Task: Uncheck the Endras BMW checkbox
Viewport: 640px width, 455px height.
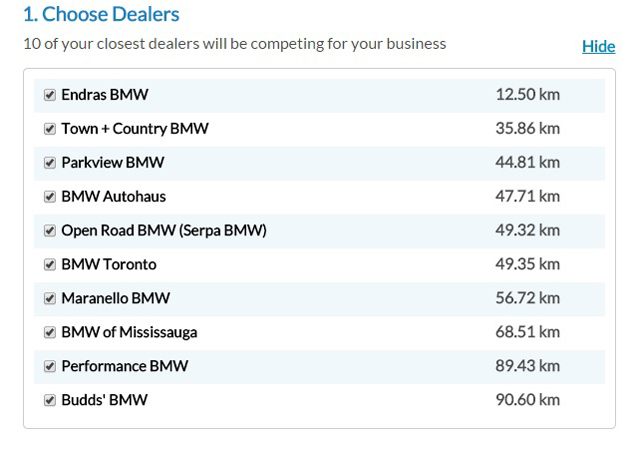Action: click(50, 95)
